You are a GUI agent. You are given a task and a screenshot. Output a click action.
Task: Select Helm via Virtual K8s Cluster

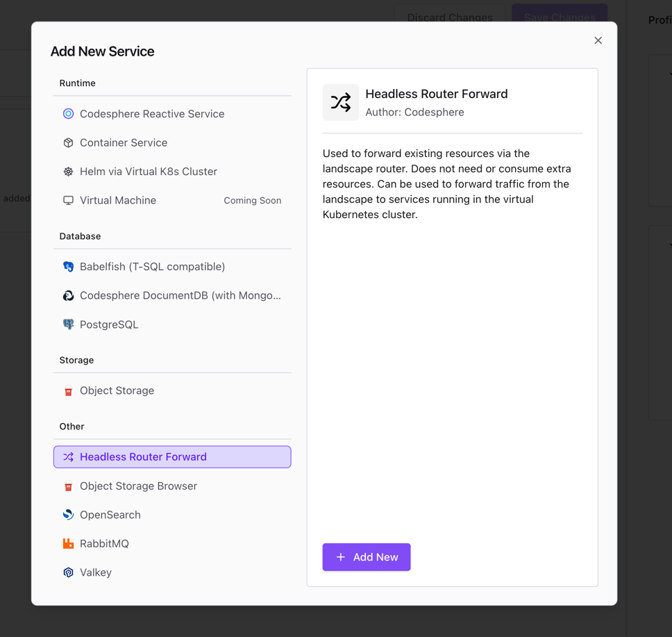172,172
